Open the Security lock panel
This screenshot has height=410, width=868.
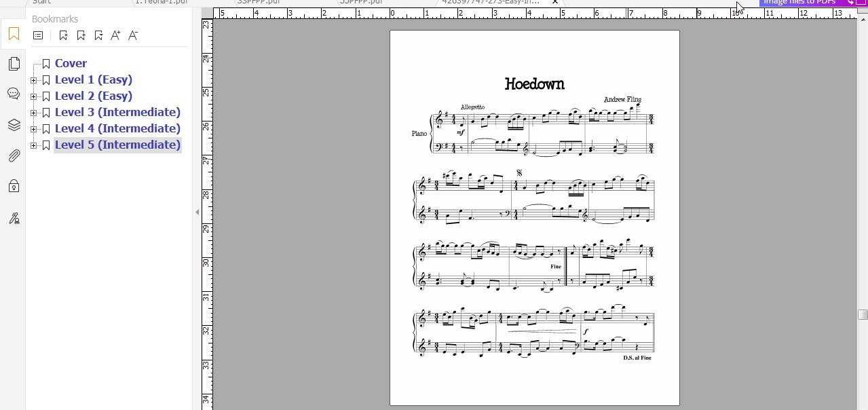pyautogui.click(x=14, y=186)
